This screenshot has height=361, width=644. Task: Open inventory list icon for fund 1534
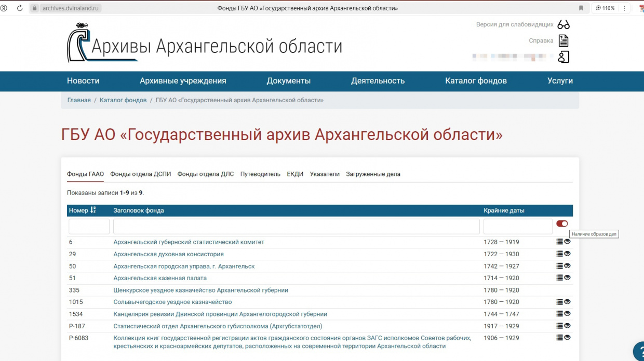(559, 314)
